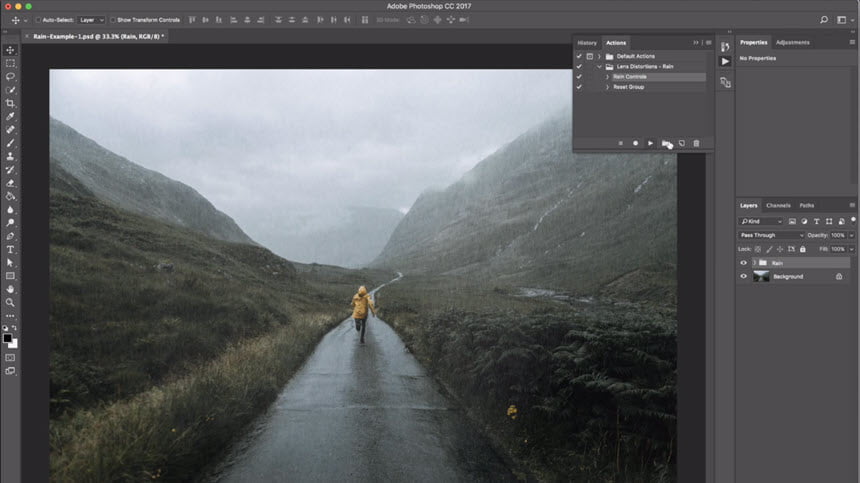860x483 pixels.
Task: Expand the Reset Group action
Action: pyautogui.click(x=607, y=87)
